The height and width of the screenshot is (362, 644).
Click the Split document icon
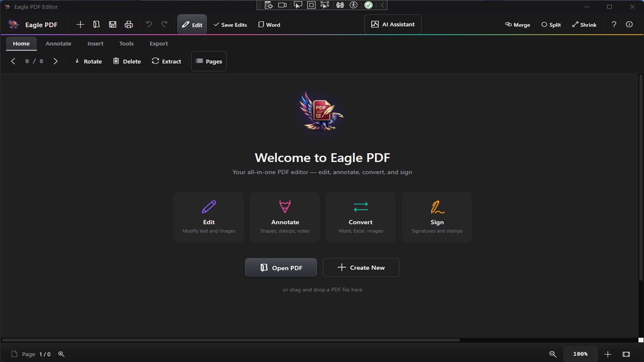pyautogui.click(x=550, y=25)
